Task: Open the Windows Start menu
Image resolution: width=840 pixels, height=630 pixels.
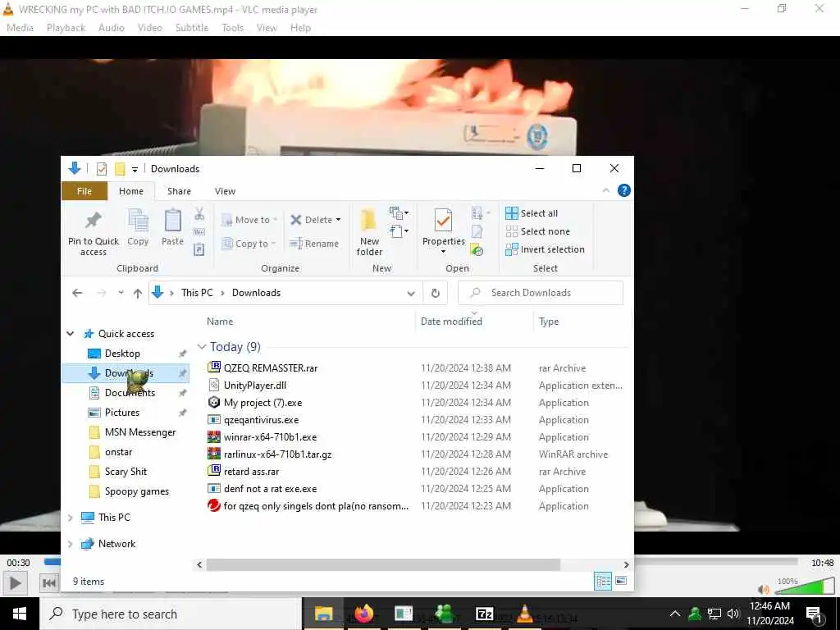Action: (20, 614)
